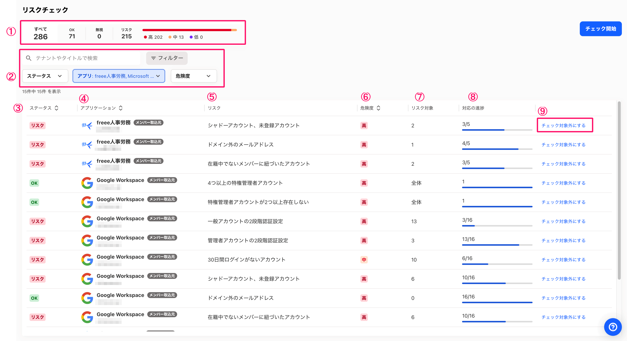Image resolution: width=644 pixels, height=341 pixels.
Task: Click the risk severity distribution bar
Action: click(190, 30)
